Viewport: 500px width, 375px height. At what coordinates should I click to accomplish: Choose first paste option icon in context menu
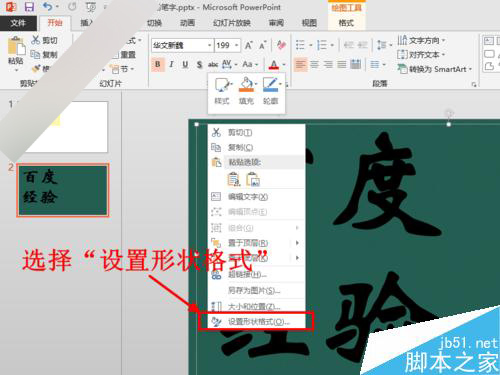234,179
